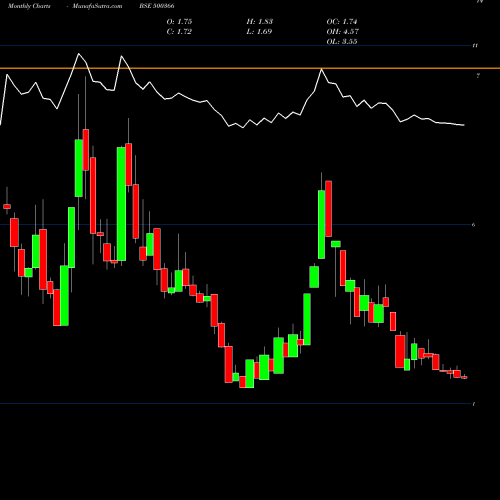Click the '1' price axis label

[x=474, y=404]
